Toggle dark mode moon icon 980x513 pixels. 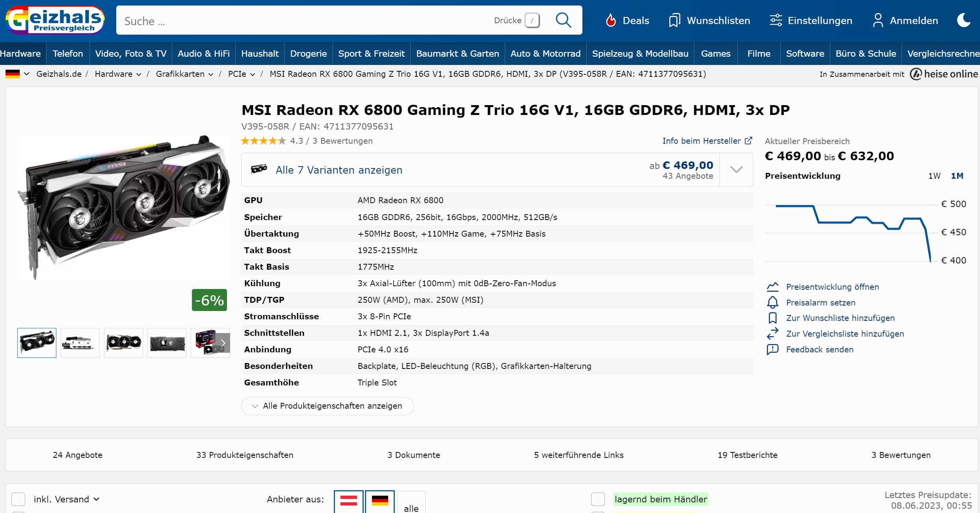tap(963, 20)
